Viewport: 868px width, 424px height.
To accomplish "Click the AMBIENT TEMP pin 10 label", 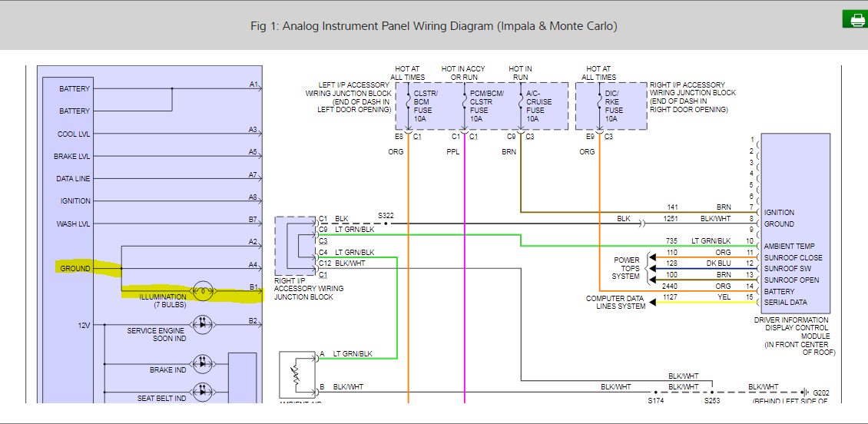I will coord(789,246).
